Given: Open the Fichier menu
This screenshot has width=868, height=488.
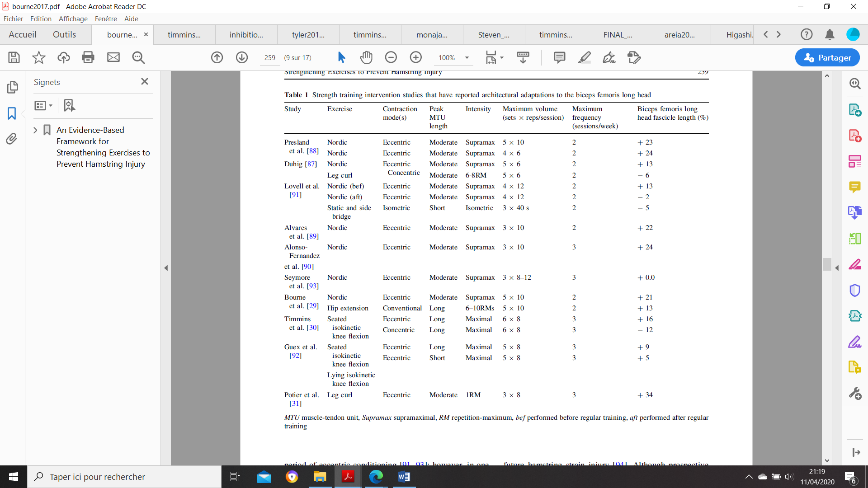Looking at the screenshot, I should 13,19.
